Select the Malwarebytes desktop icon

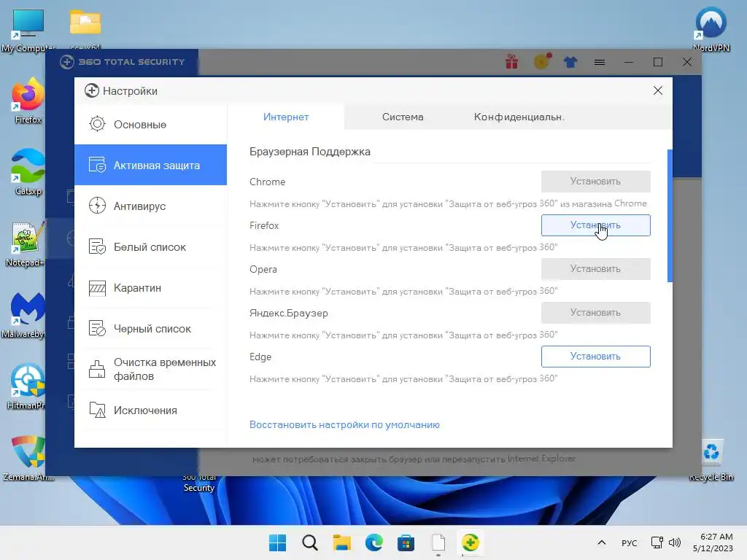click(25, 315)
